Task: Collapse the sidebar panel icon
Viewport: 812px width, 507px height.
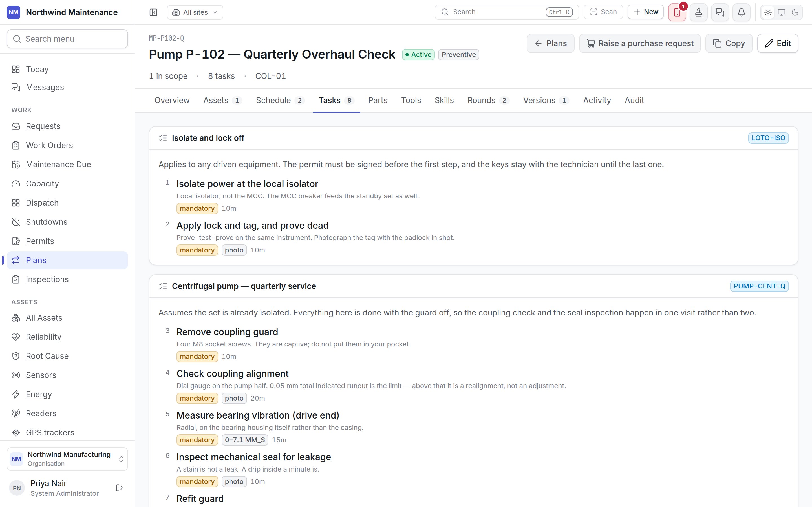Action: point(153,12)
